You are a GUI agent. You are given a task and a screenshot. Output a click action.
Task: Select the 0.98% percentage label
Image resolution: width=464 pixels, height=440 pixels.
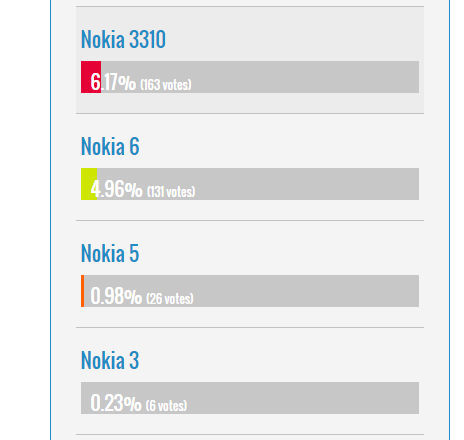tap(116, 296)
